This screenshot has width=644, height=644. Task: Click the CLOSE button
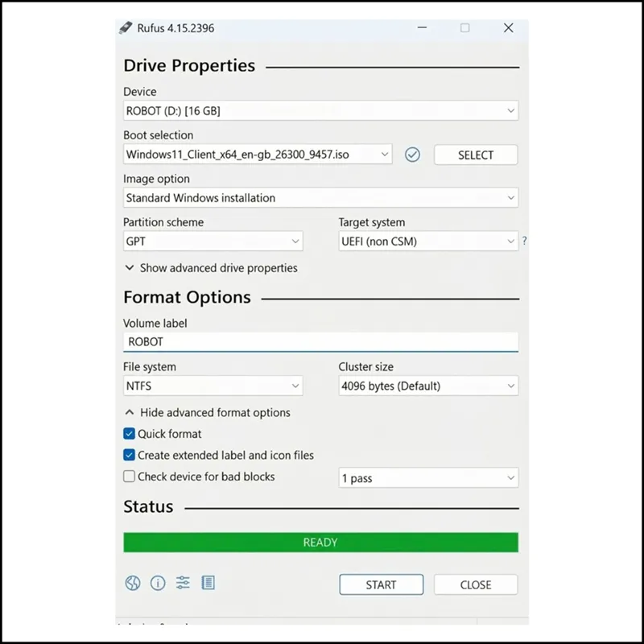tap(476, 584)
